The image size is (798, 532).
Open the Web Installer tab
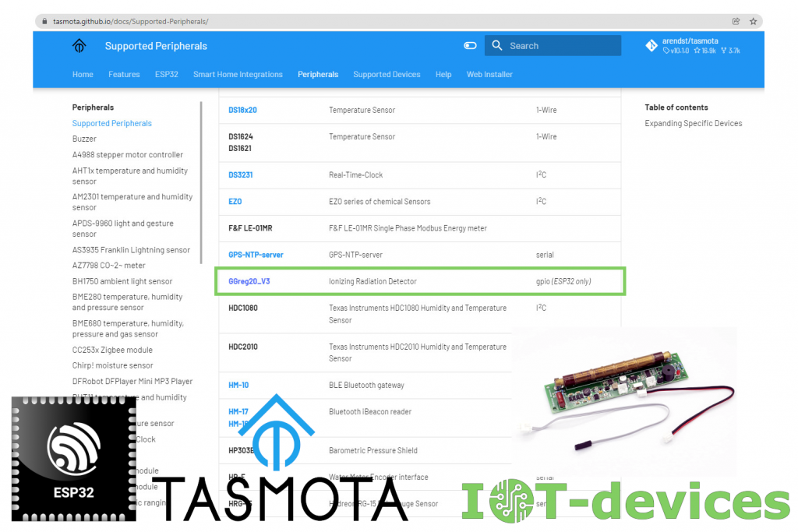pyautogui.click(x=489, y=74)
